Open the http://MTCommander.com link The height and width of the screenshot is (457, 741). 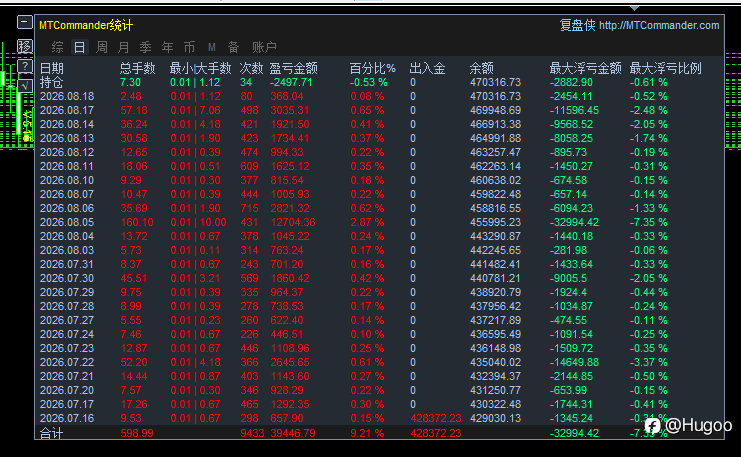659,26
